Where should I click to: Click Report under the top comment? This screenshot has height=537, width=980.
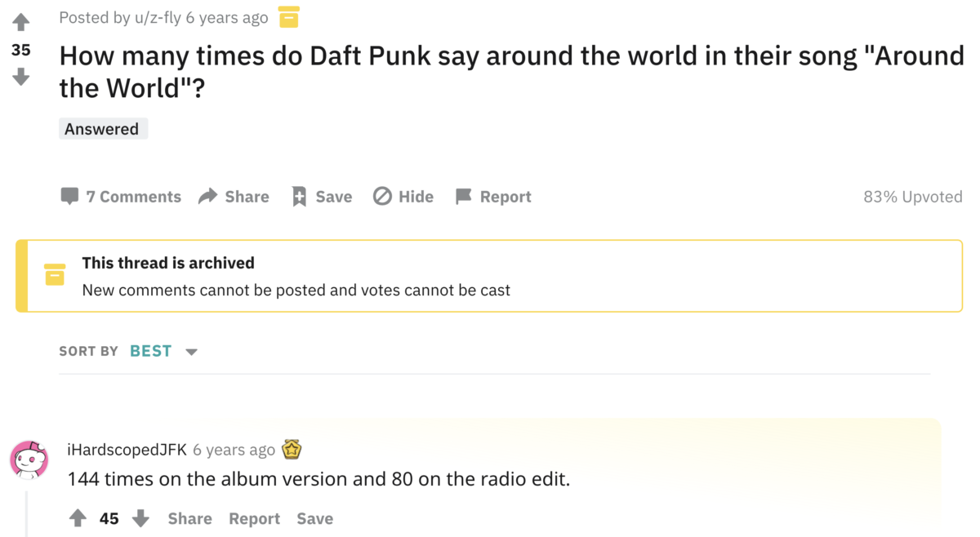pos(254,518)
